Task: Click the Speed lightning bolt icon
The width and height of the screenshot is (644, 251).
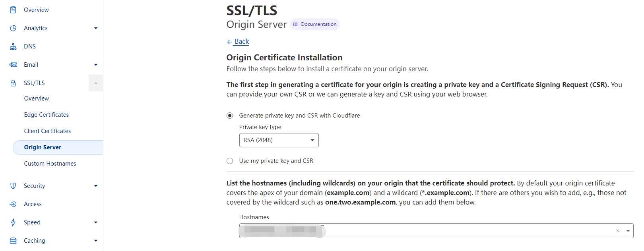Action: [x=13, y=222]
